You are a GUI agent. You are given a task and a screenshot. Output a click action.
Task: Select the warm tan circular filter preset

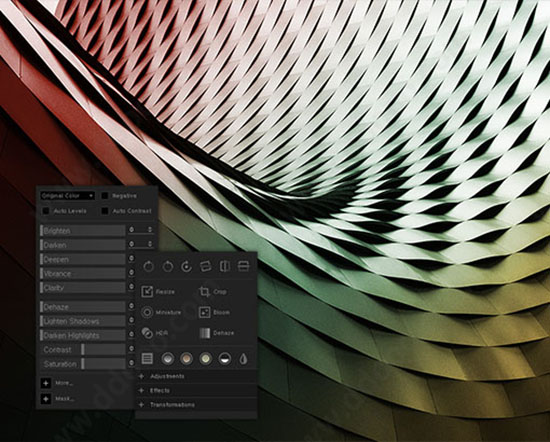point(187,359)
